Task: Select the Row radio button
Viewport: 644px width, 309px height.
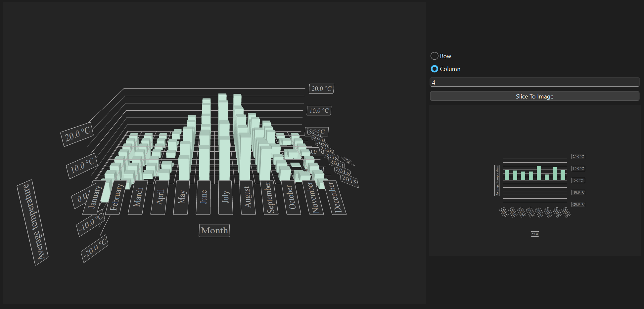Action: (x=435, y=56)
